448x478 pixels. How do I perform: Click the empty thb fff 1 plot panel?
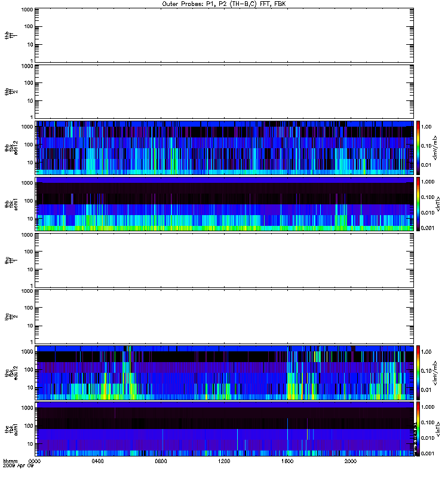[224, 35]
